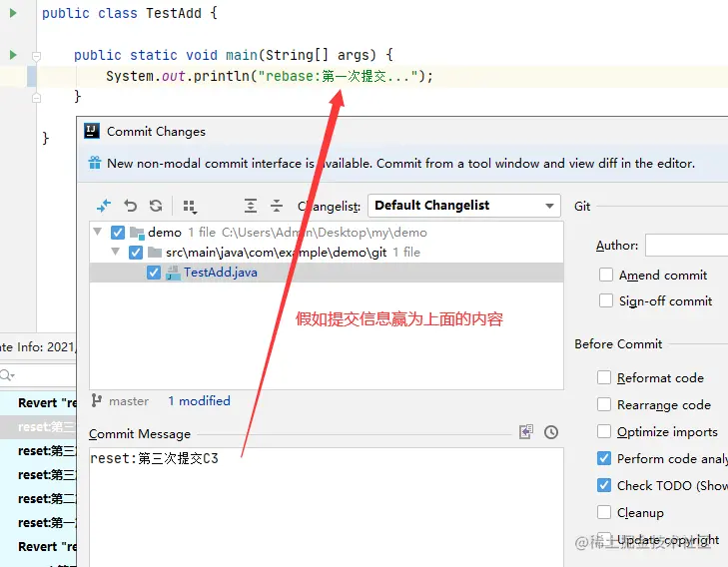Run TestAdd class from gutter arrow
This screenshot has height=567, width=728.
[x=13, y=13]
